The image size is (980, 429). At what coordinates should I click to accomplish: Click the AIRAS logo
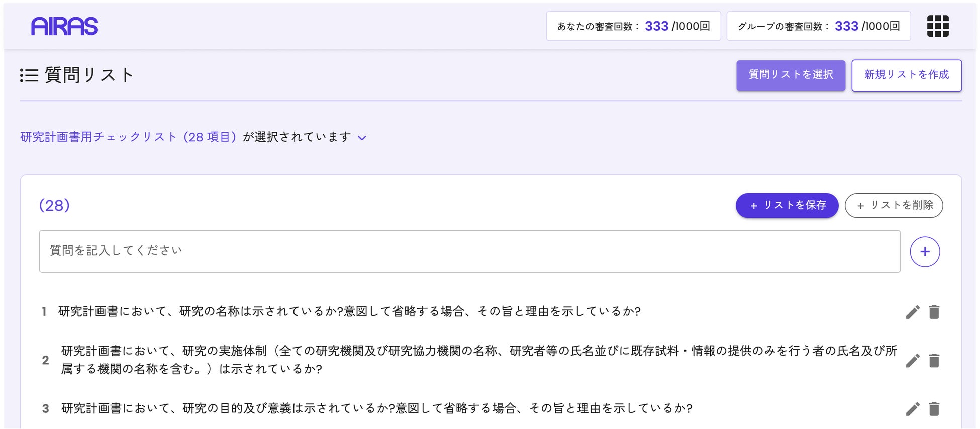pos(64,26)
